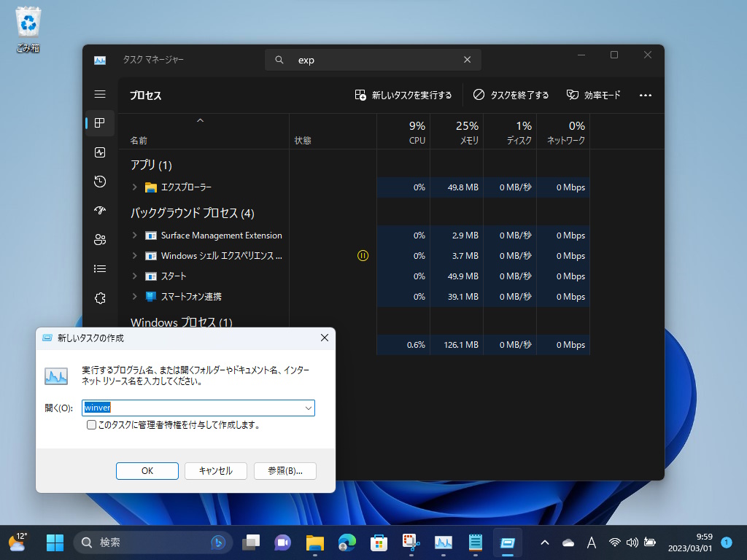Expand the エクスプローラー process entry
Viewport: 747px width, 560px height.
click(x=134, y=187)
